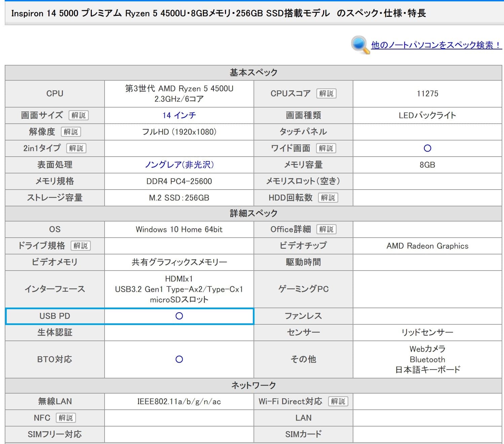Screen dimensions: 504x444
Task: Click 解説 icon next to Wi-Fi Direct対応
Action: [338, 401]
